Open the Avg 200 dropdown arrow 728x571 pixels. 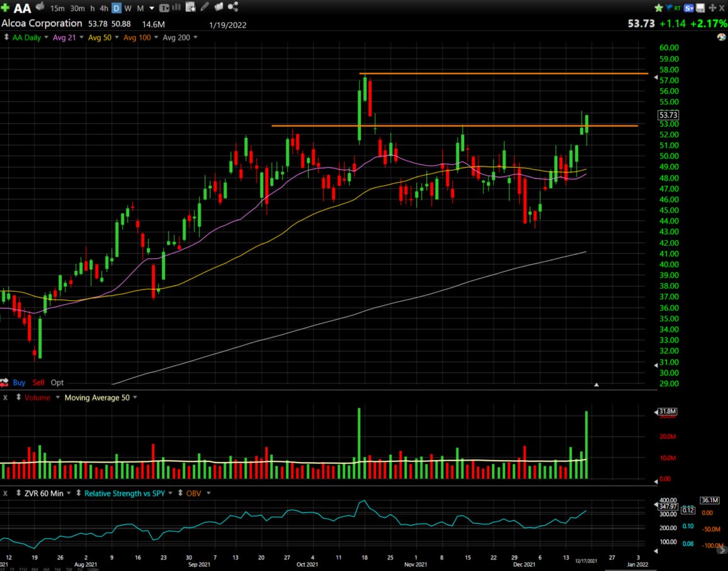pos(195,38)
